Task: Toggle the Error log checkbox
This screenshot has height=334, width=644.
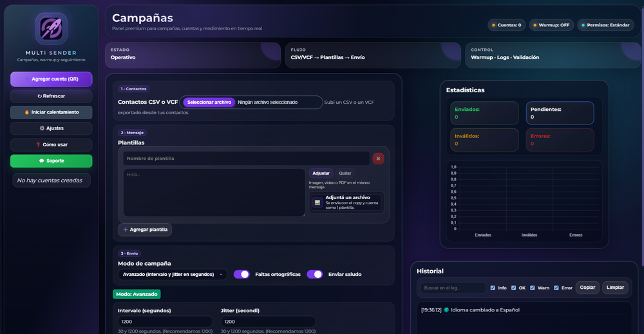Action: click(556, 288)
